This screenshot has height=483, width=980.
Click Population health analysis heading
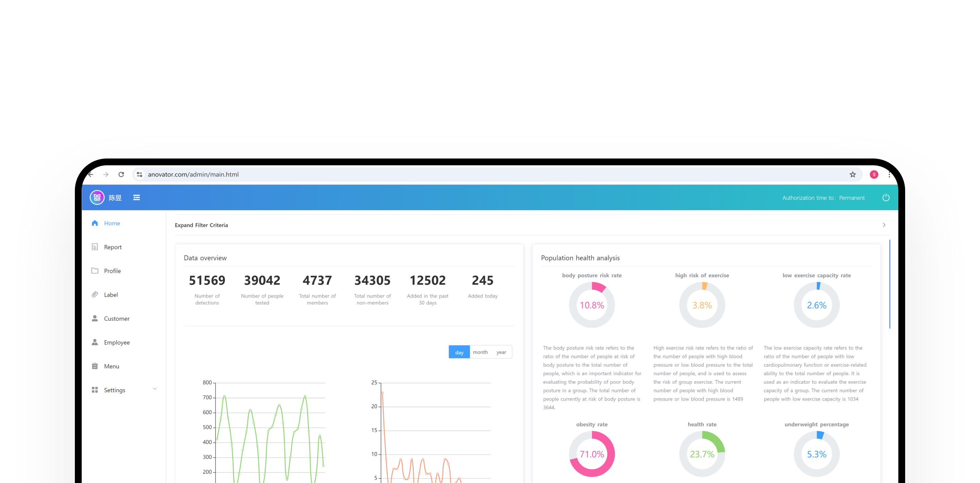pyautogui.click(x=580, y=258)
